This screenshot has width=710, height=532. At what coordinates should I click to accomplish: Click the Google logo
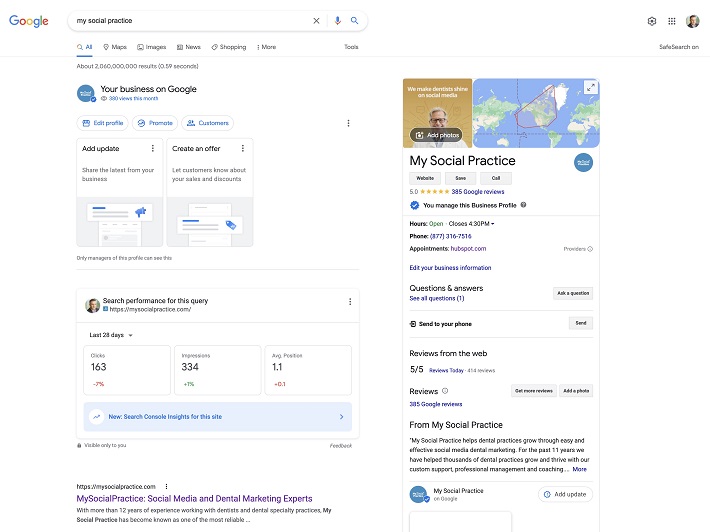coord(29,21)
